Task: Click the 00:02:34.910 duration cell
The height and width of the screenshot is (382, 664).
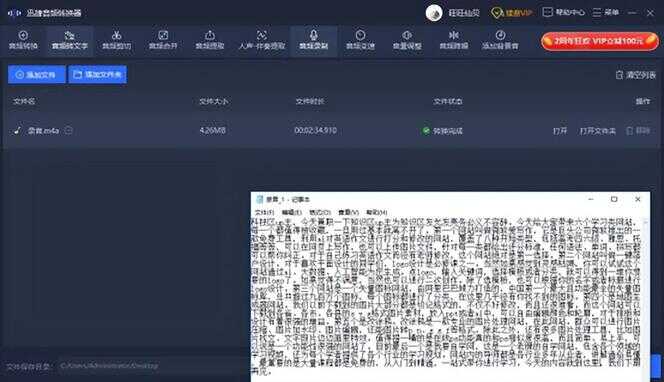Action: click(315, 130)
